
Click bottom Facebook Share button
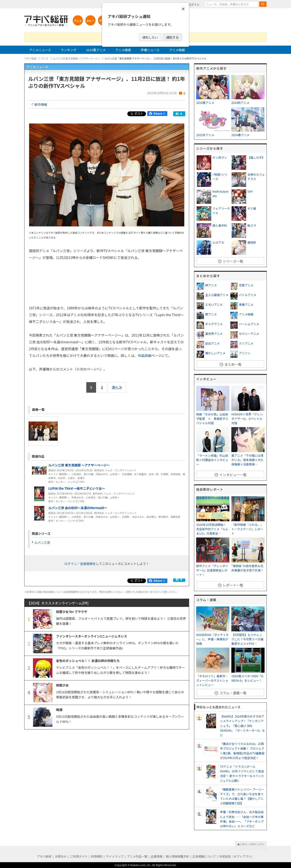pos(157,581)
